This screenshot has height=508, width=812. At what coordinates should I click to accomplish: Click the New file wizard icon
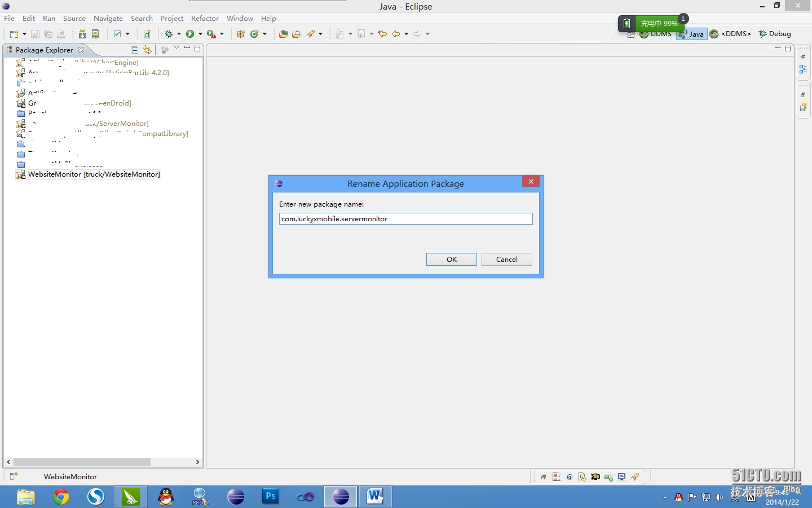(x=14, y=34)
